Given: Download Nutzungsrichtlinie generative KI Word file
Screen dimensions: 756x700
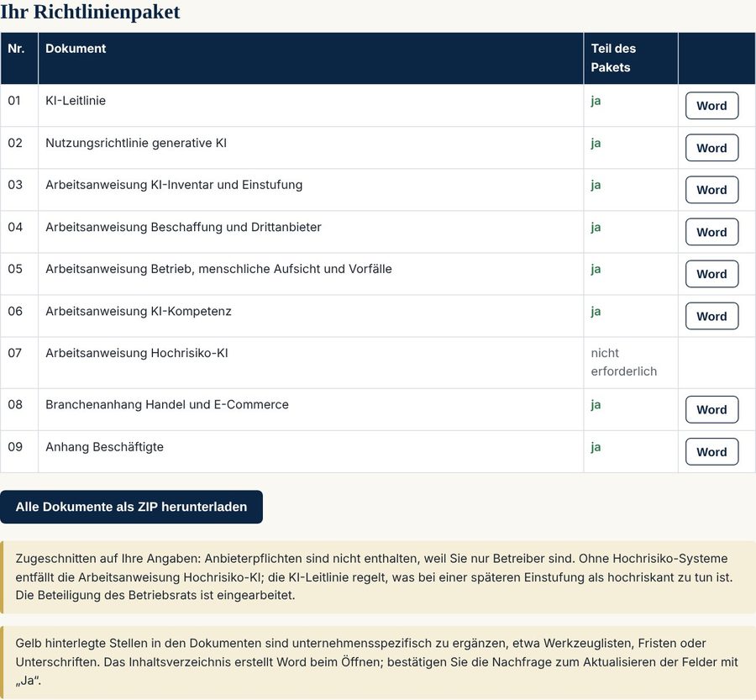Looking at the screenshot, I should coord(711,148).
